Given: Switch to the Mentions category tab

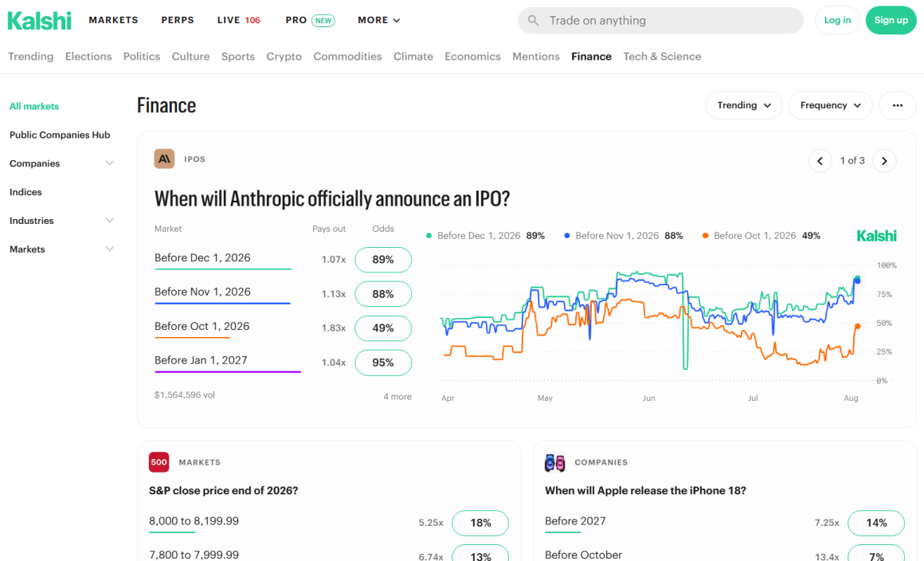Looking at the screenshot, I should [535, 57].
